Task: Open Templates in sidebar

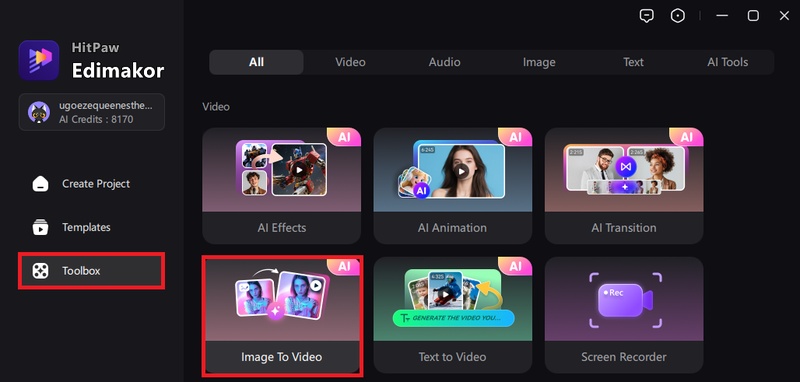Action: pyautogui.click(x=91, y=227)
